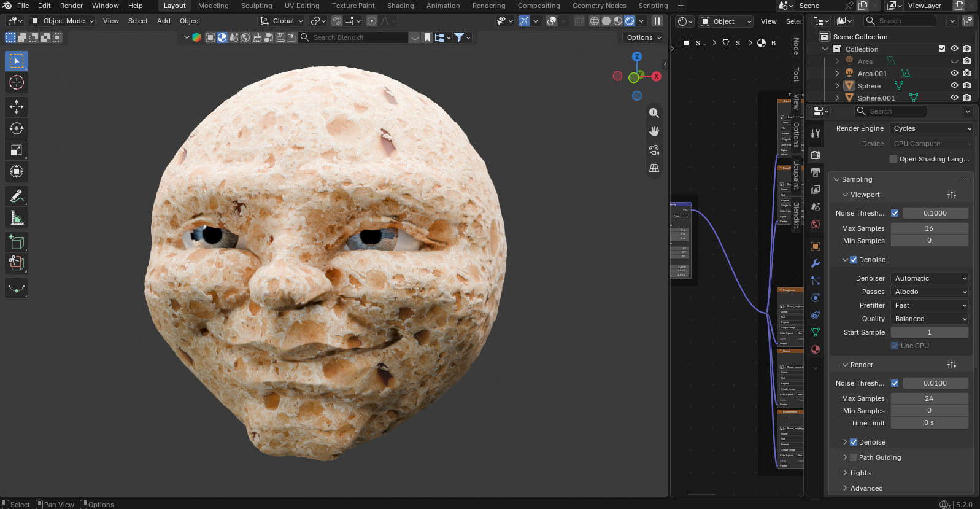Open the Tool properties tab
Image resolution: width=980 pixels, height=509 pixels.
816,133
